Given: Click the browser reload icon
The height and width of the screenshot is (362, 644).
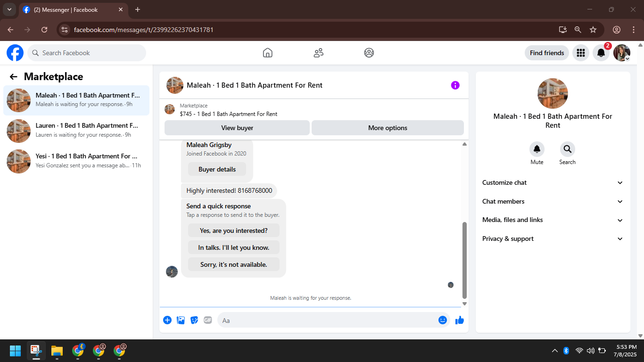Looking at the screenshot, I should point(44,30).
